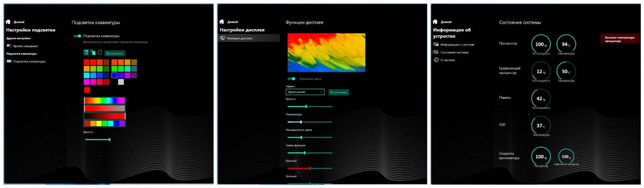This screenshot has height=188, width=644.
Task: Click the processor usage 100% gauge
Action: click(541, 44)
